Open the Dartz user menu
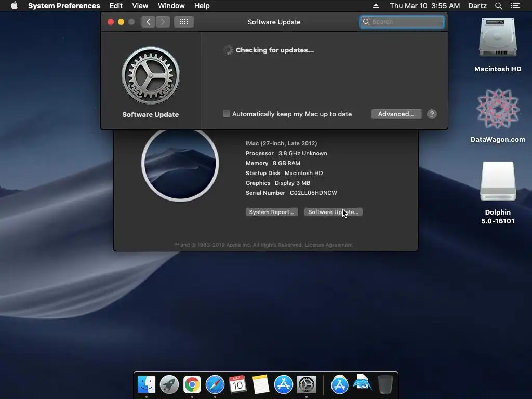This screenshot has height=399, width=532. point(477,6)
